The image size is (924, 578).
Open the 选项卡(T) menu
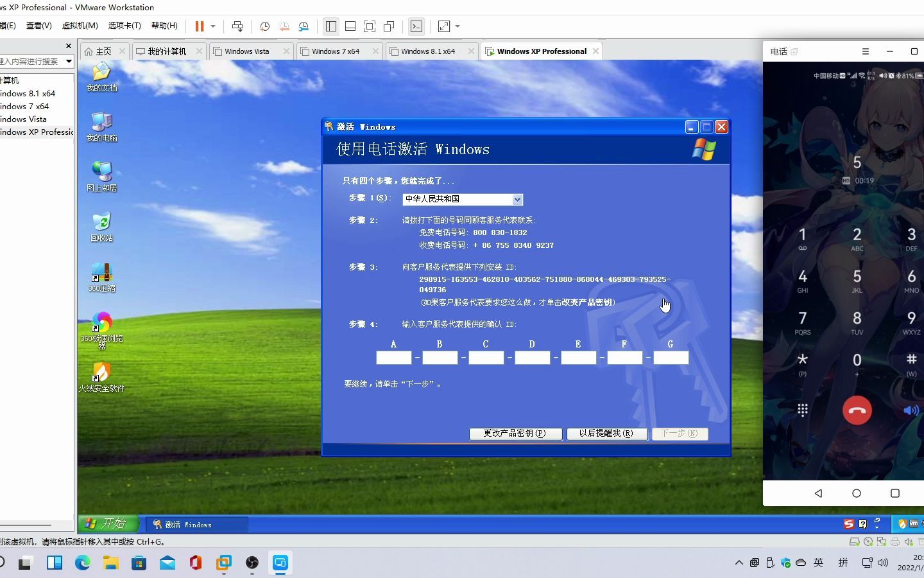[124, 26]
